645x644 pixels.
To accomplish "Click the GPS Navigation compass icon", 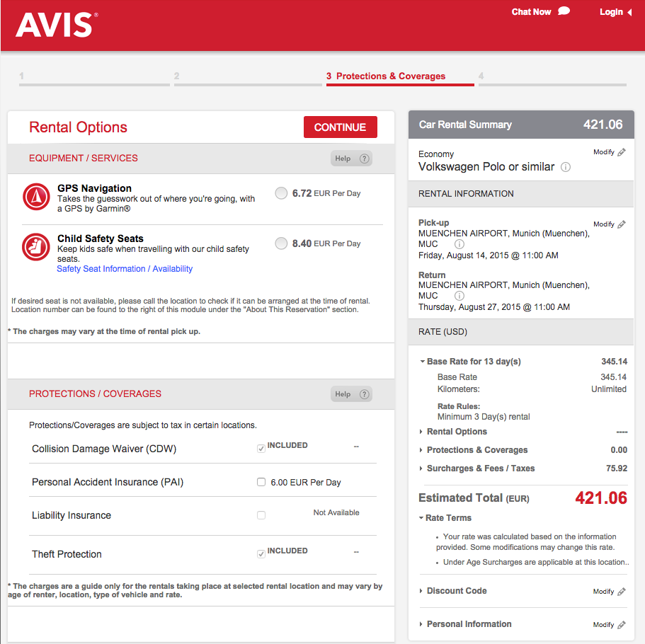I will (35, 197).
